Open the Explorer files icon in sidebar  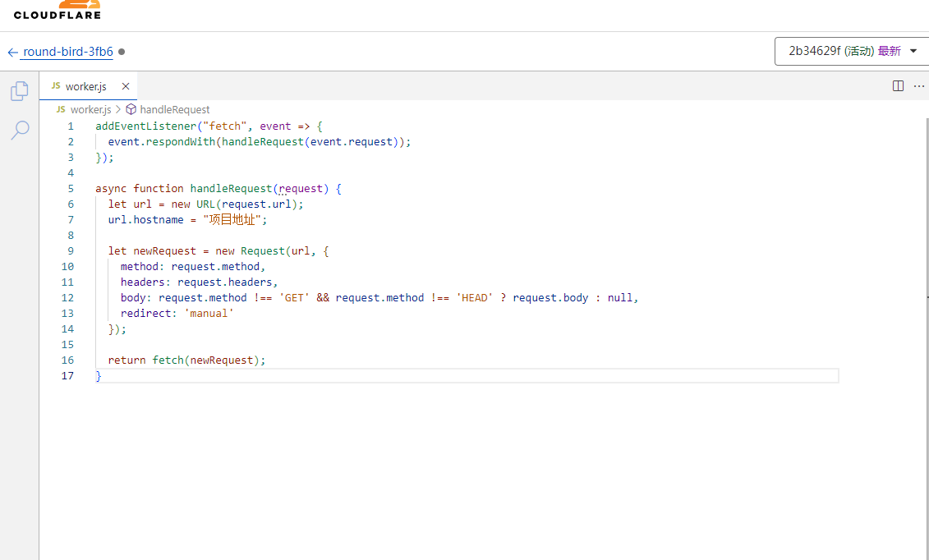click(x=20, y=91)
